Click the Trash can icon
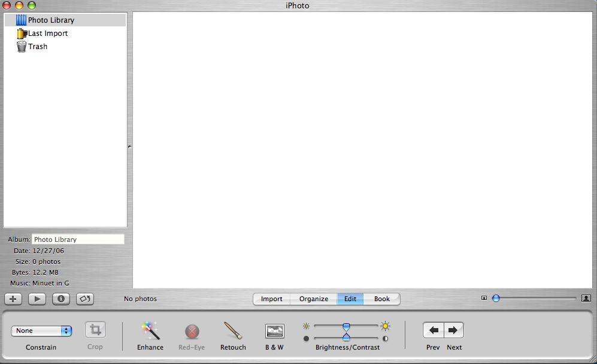This screenshot has height=364, width=597. (x=22, y=47)
